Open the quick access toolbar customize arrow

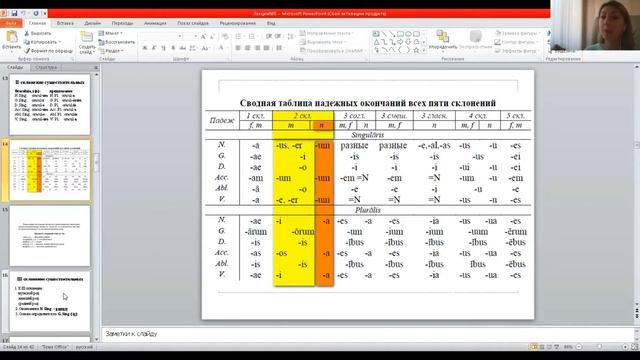pos(44,13)
